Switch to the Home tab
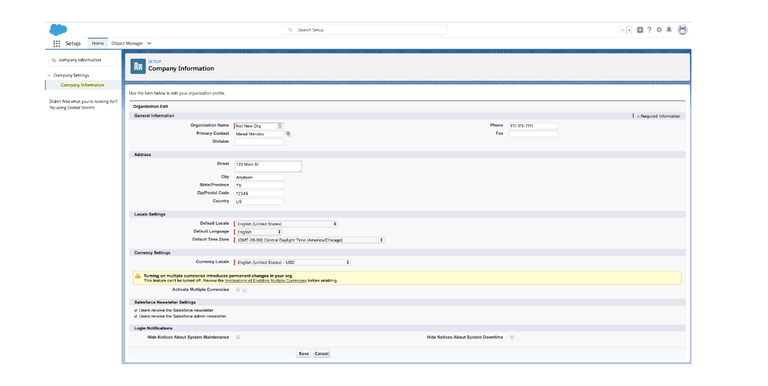768x386 pixels. click(97, 43)
